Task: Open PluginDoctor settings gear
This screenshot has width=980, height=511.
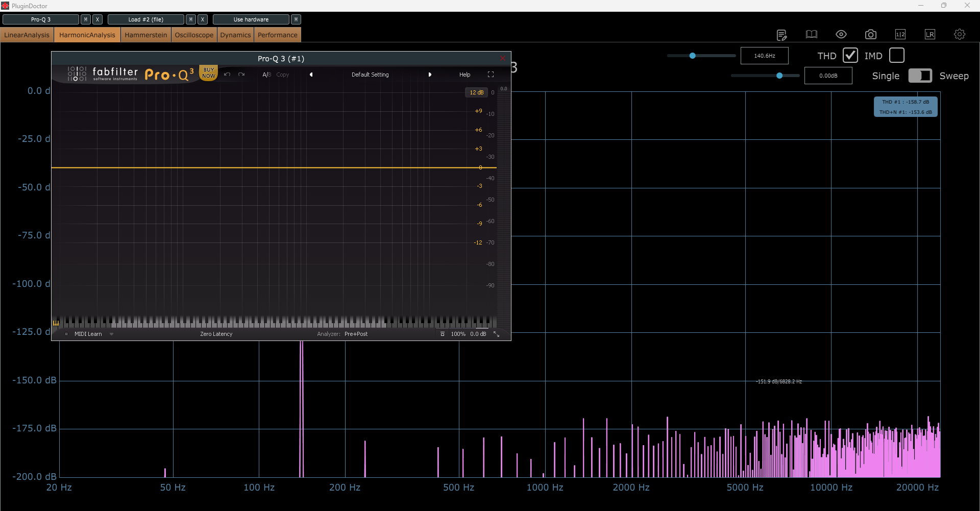Action: (x=960, y=34)
